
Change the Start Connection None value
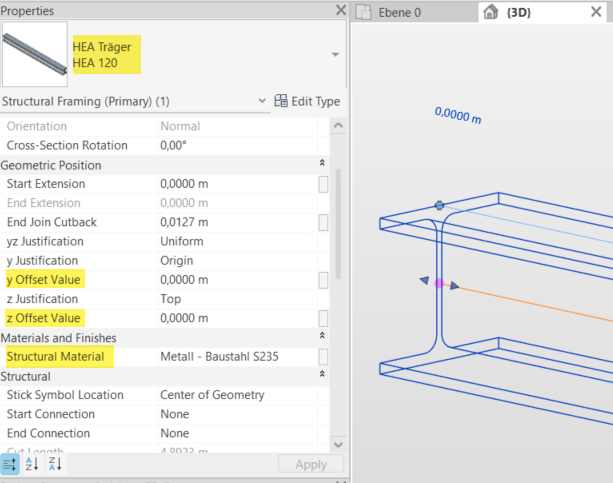click(x=238, y=414)
